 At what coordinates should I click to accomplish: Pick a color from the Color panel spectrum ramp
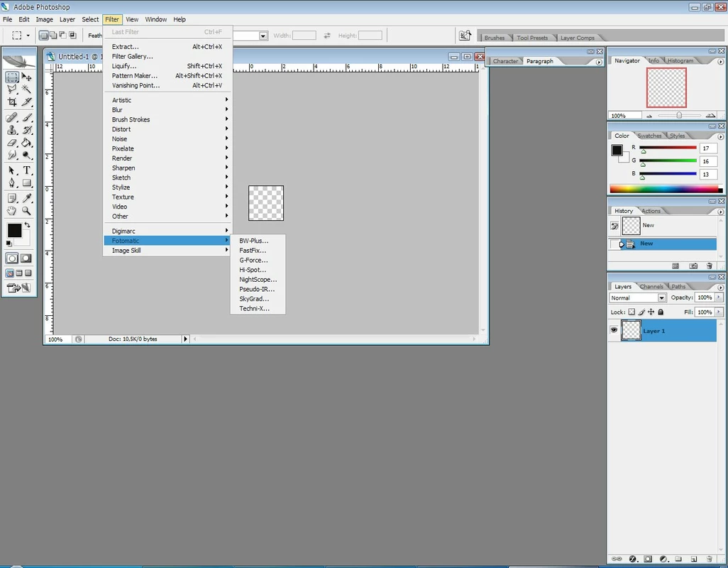[x=666, y=189]
